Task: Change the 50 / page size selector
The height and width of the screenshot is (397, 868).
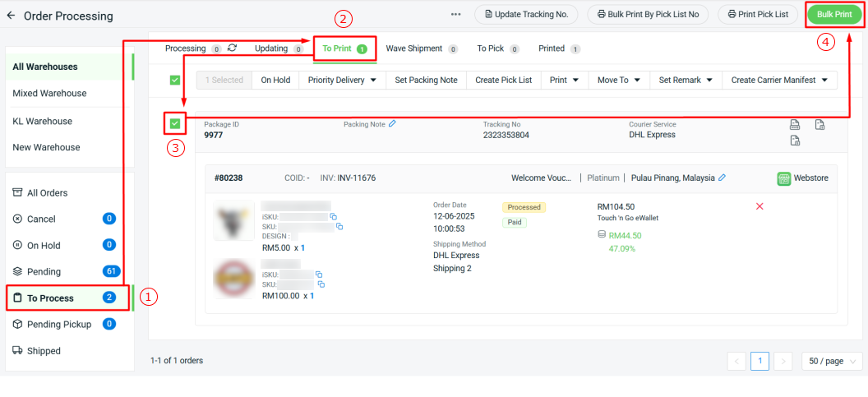Action: [832, 361]
